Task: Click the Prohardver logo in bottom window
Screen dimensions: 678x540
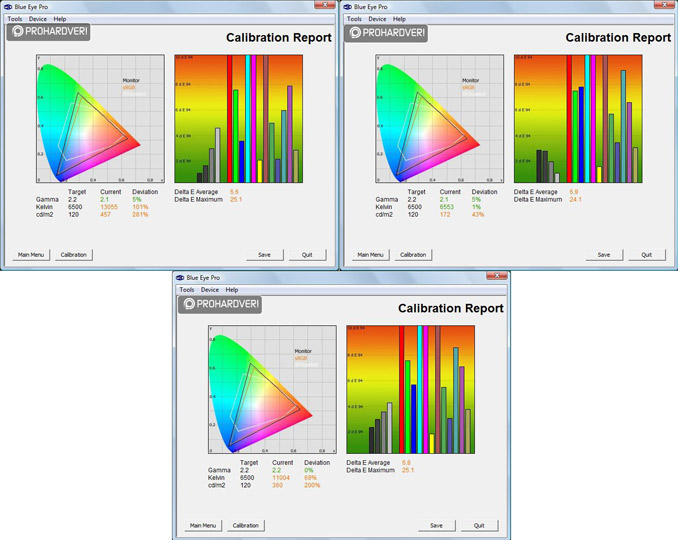Action: click(220, 304)
